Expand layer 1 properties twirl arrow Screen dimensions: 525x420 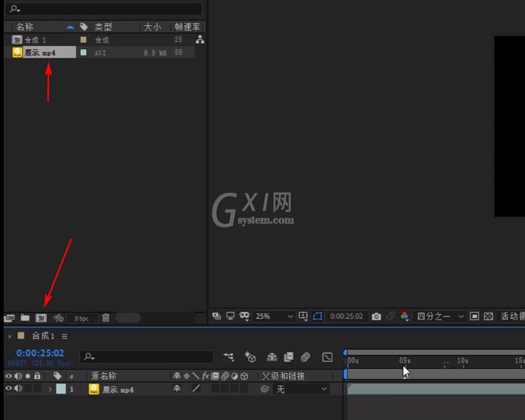pyautogui.click(x=50, y=389)
